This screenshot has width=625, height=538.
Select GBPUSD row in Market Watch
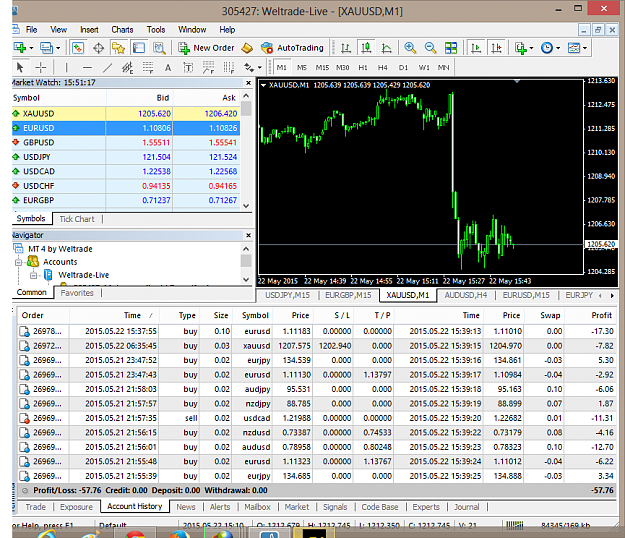[126, 143]
